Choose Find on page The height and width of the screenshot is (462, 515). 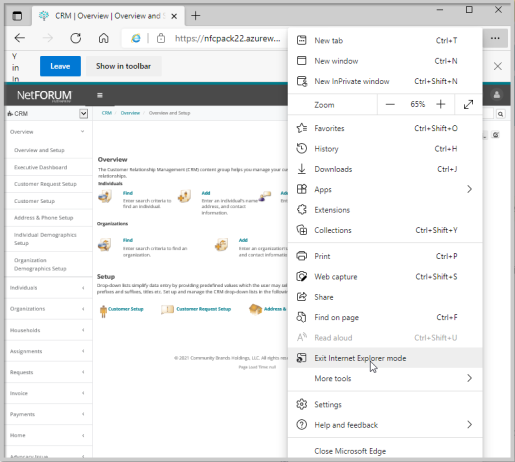coord(385,317)
